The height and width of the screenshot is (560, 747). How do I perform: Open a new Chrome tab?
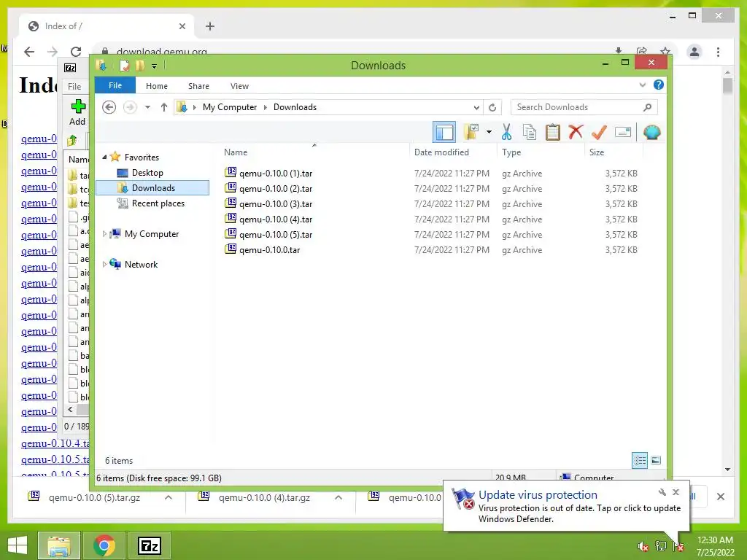coord(210,26)
